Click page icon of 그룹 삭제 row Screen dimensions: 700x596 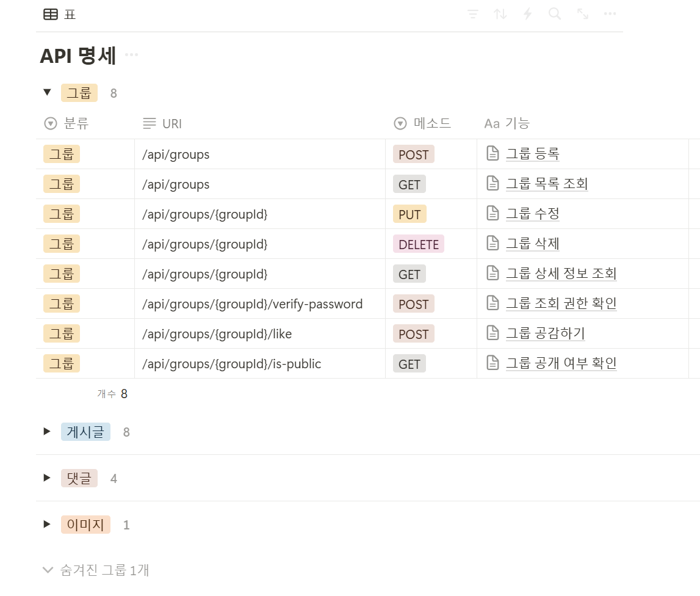click(x=493, y=243)
